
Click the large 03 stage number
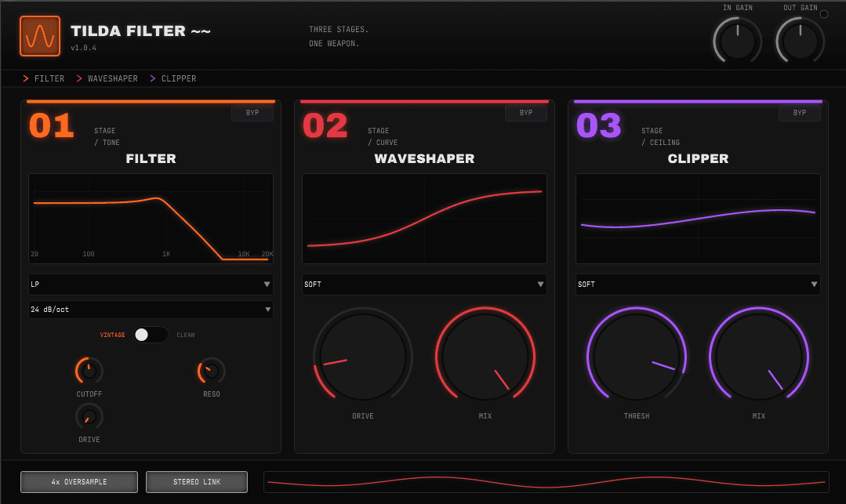pos(599,125)
